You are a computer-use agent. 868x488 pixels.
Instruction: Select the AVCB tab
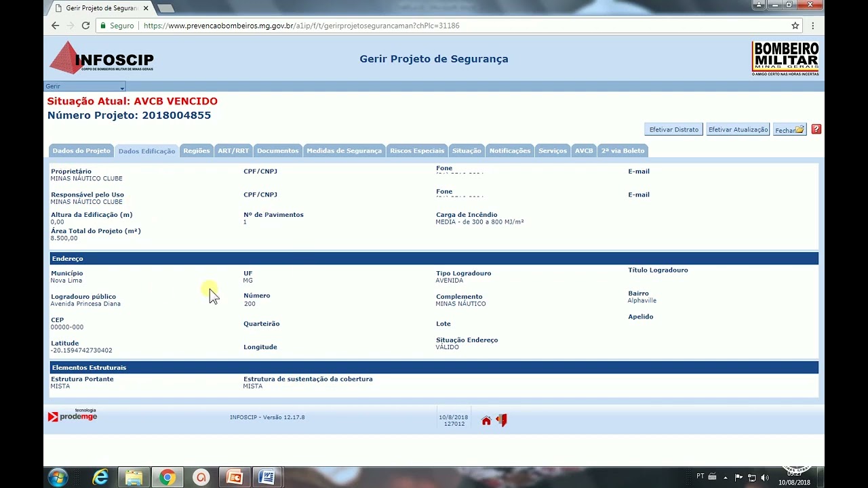tap(584, 150)
